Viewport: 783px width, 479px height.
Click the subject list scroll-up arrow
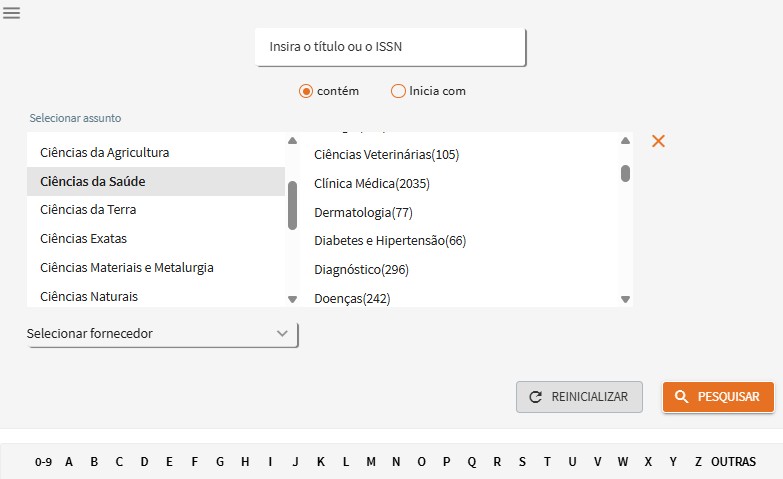click(x=293, y=141)
